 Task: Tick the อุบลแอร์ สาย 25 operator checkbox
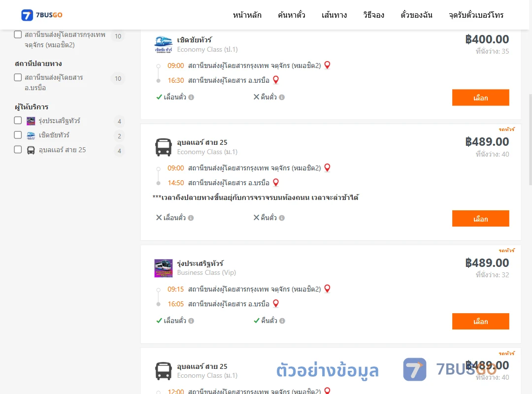click(x=18, y=150)
